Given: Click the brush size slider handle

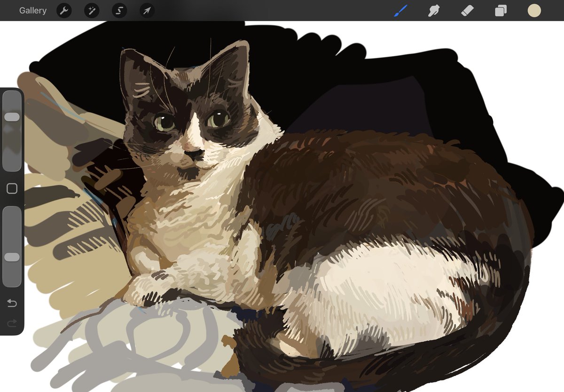Looking at the screenshot, I should (12, 117).
